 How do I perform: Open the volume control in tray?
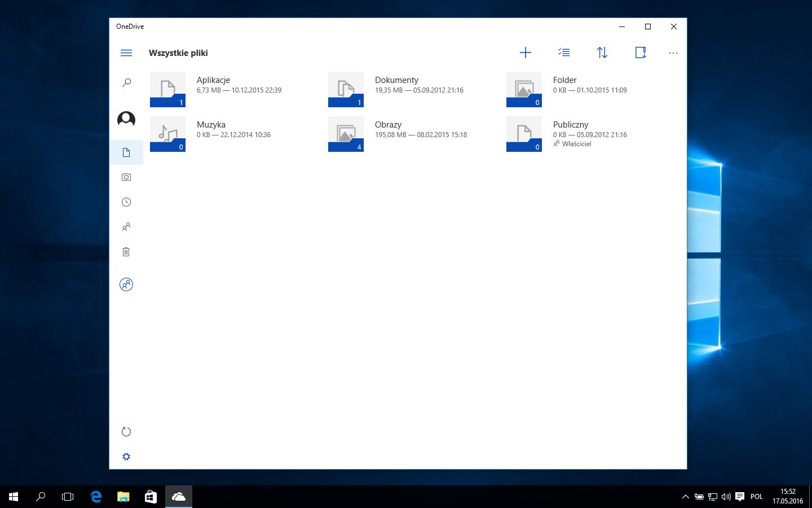(726, 497)
